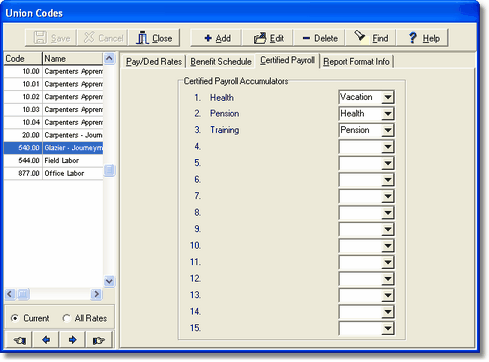489x362 pixels.
Task: Switch to Pay/Ded Rates tab
Action: pos(154,62)
